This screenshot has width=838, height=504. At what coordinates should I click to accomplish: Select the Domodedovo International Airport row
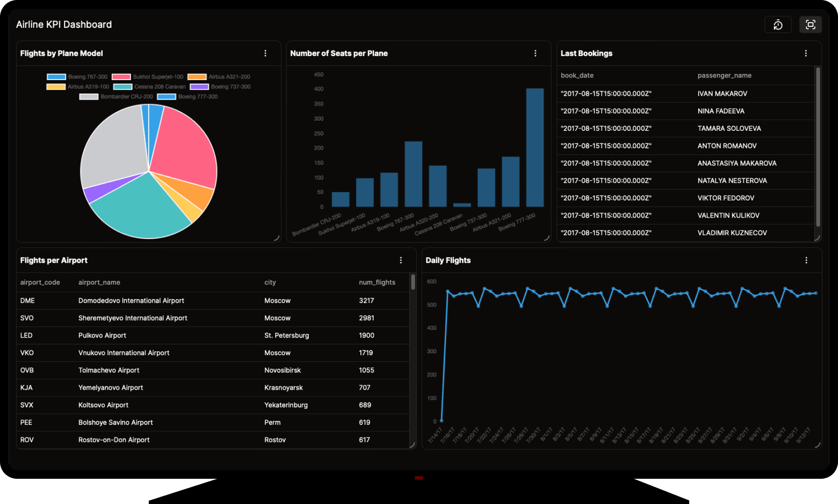tap(131, 301)
